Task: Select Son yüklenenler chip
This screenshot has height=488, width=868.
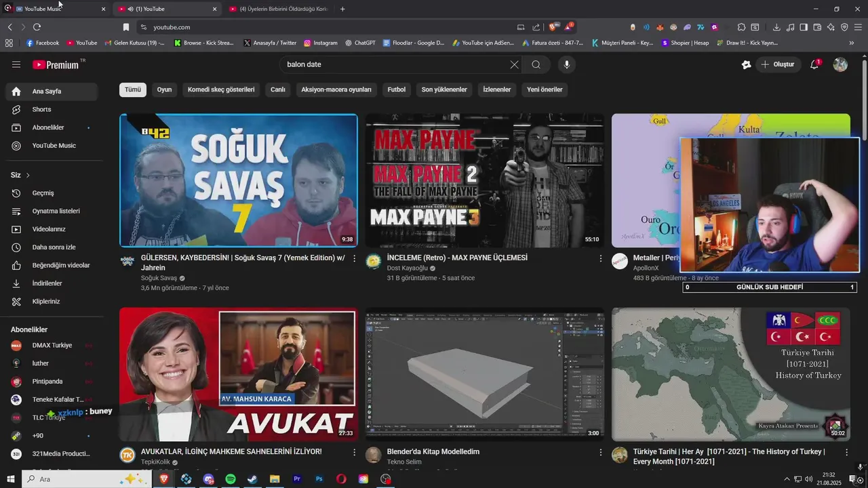Action: pos(444,89)
